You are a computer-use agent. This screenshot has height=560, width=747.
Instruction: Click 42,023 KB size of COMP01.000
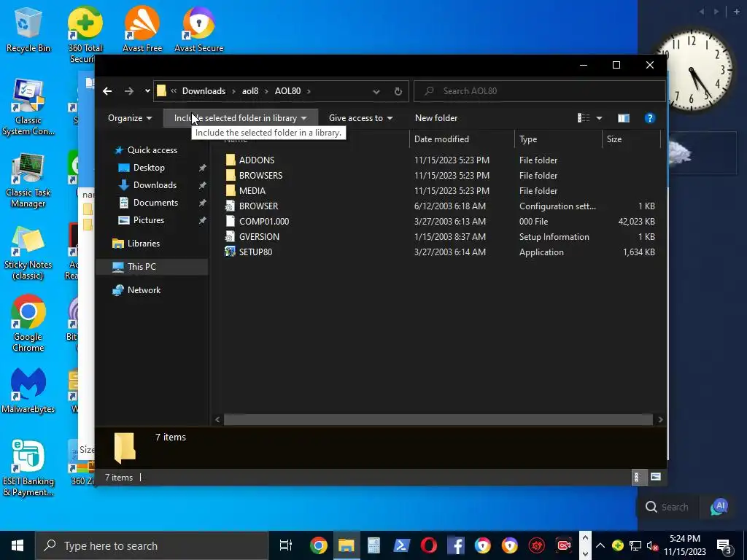pos(636,222)
